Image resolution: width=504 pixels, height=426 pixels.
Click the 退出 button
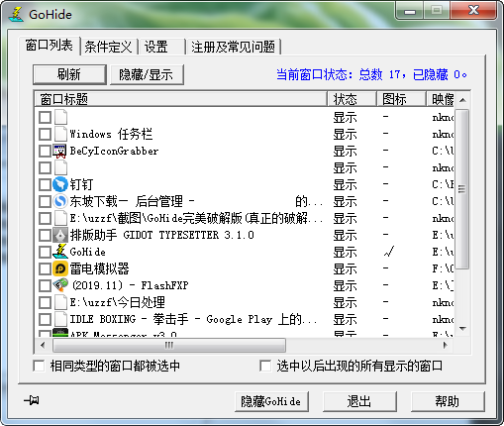pyautogui.click(x=359, y=401)
